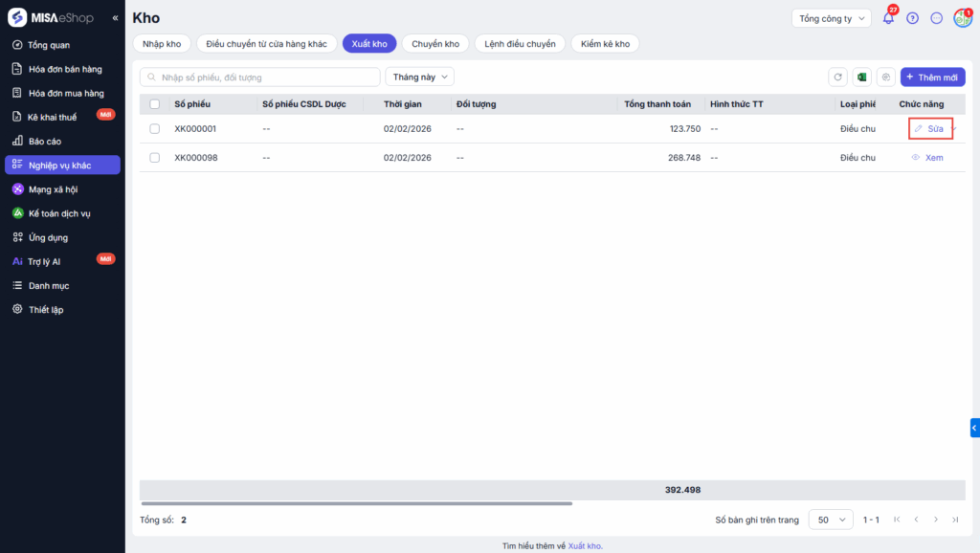
Task: Click the Báo cáo chart icon
Action: pos(17,141)
